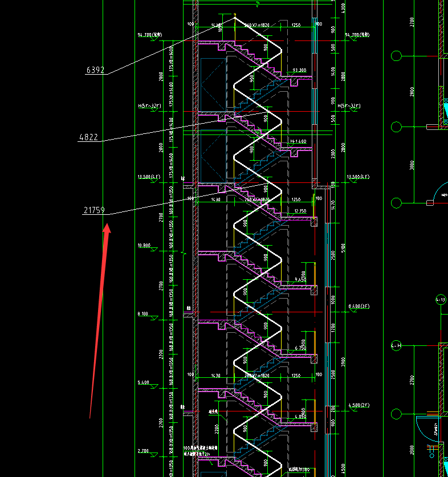448x477 pixels.
Task: Select the 8.400(3F) floor elevation label
Action: pos(359,306)
